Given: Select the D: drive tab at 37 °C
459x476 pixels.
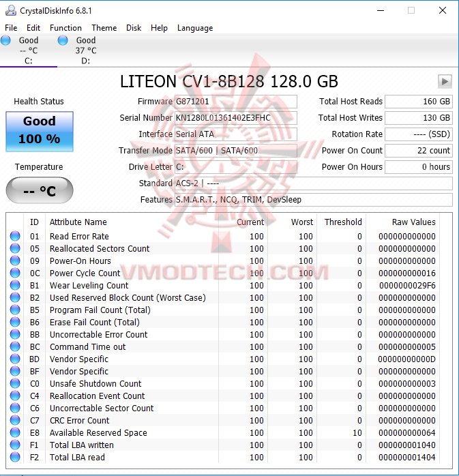Looking at the screenshot, I should point(86,50).
